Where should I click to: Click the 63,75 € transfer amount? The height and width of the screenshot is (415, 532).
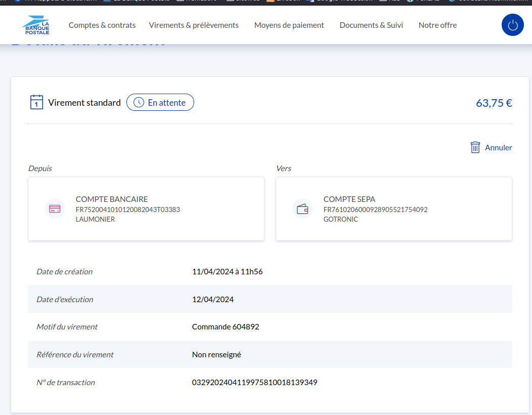(494, 103)
